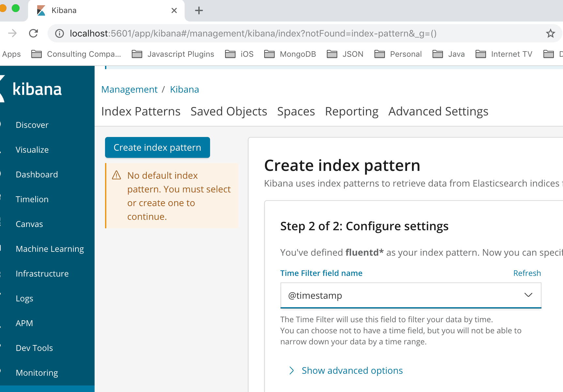
Task: Switch to the Reporting tab
Action: tap(352, 112)
